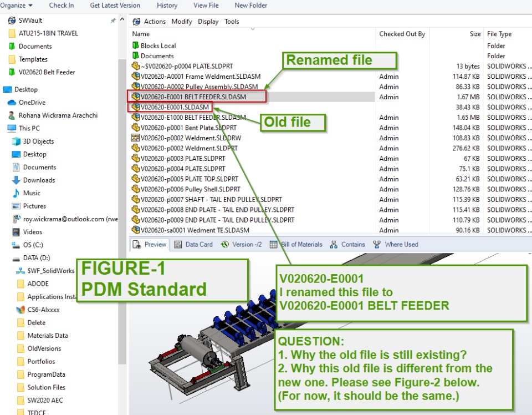The height and width of the screenshot is (415, 532).
Task: Open the Where Used tab
Action: 396,245
